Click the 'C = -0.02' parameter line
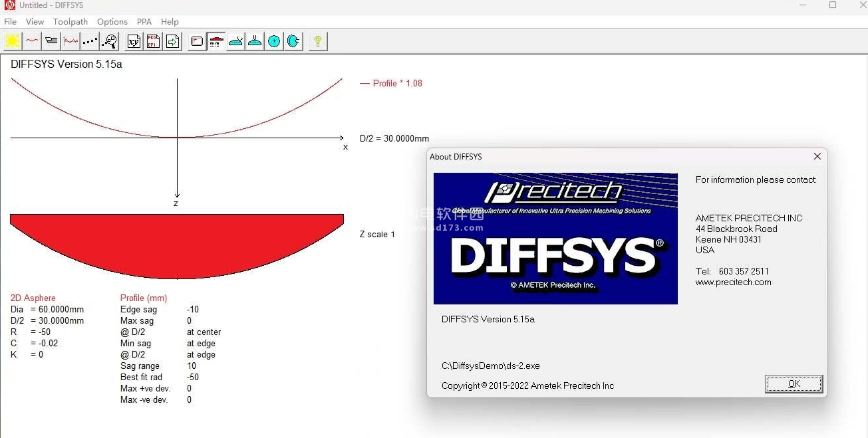Image resolution: width=868 pixels, height=438 pixels. coord(35,344)
